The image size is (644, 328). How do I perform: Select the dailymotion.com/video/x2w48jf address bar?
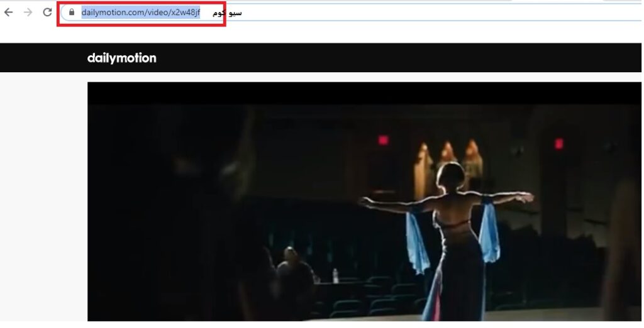coord(352,13)
